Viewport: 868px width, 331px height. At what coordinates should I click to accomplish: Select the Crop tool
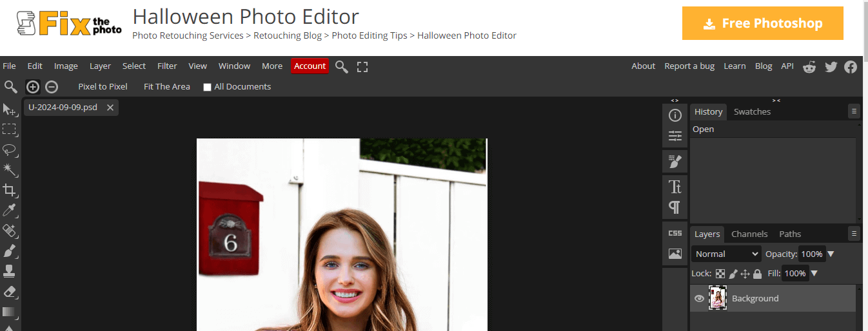(x=10, y=190)
